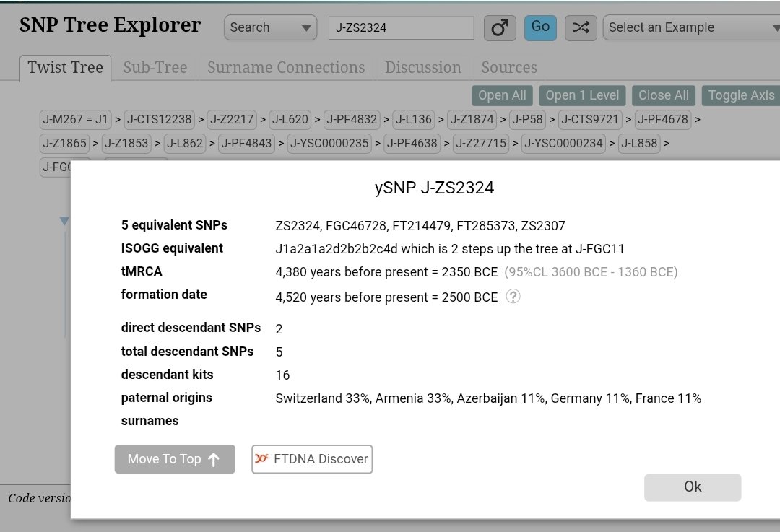Viewport: 780px width, 532px height.
Task: Select breadcrumb J-YSC0000235
Action: pyautogui.click(x=330, y=144)
